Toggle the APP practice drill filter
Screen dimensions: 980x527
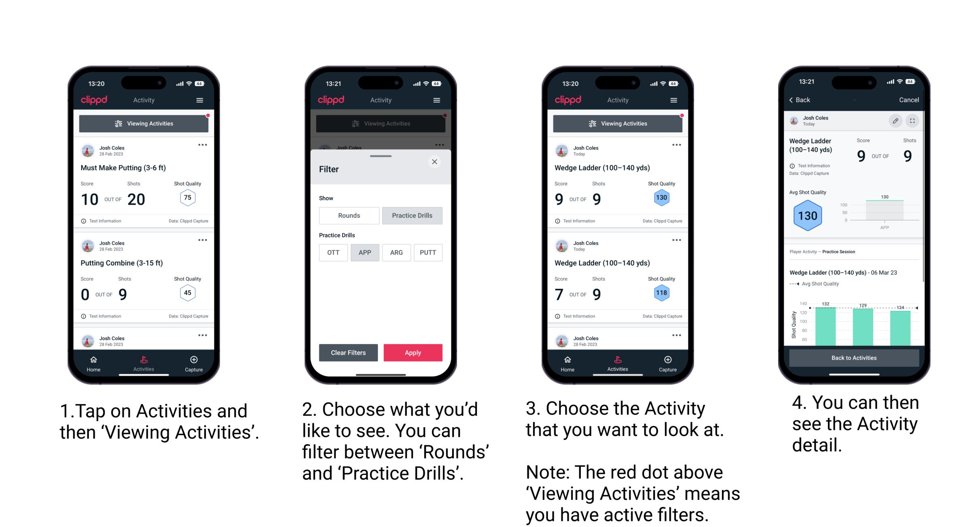click(x=364, y=252)
